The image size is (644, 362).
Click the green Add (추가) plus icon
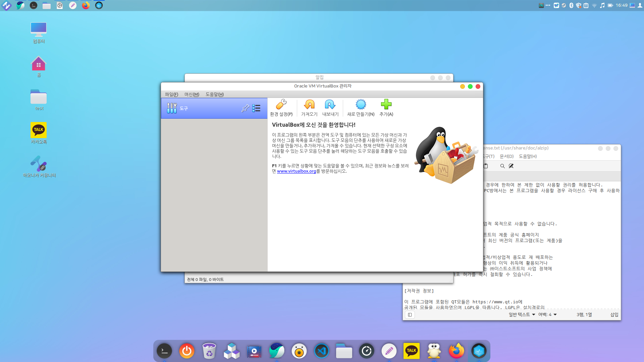point(386,108)
